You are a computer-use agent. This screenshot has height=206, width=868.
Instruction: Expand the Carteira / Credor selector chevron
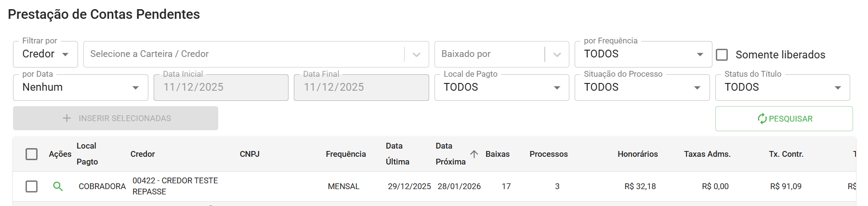point(417,55)
